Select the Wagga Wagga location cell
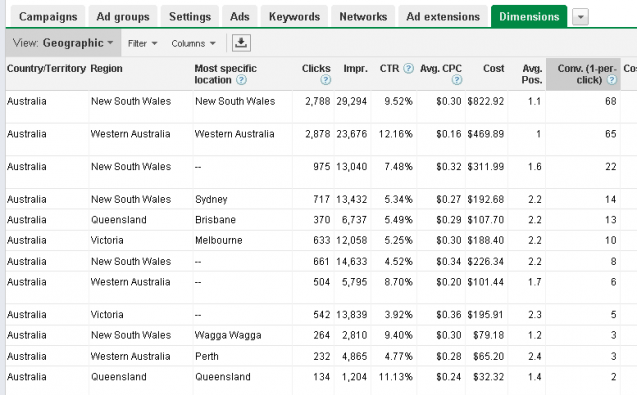The image size is (637, 395). coord(228,335)
